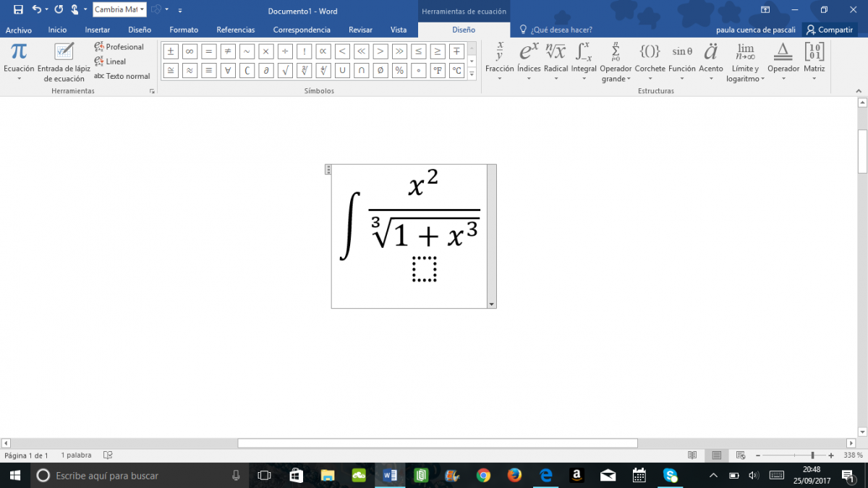Insert the square root symbol

click(x=286, y=71)
